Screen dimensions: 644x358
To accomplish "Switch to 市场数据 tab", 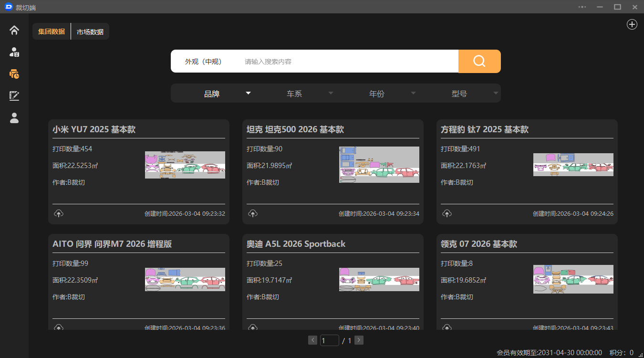I will [90, 32].
